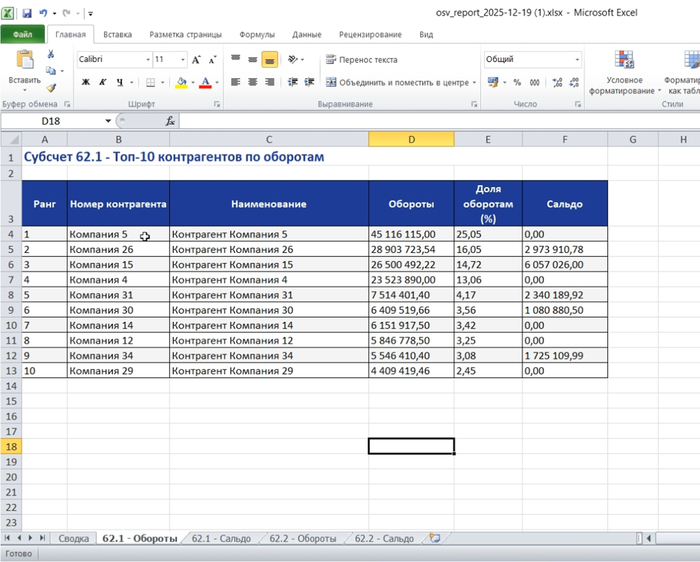Open the 62.2 - Обороты sheet tab
The width and height of the screenshot is (700, 562).
[x=303, y=538]
